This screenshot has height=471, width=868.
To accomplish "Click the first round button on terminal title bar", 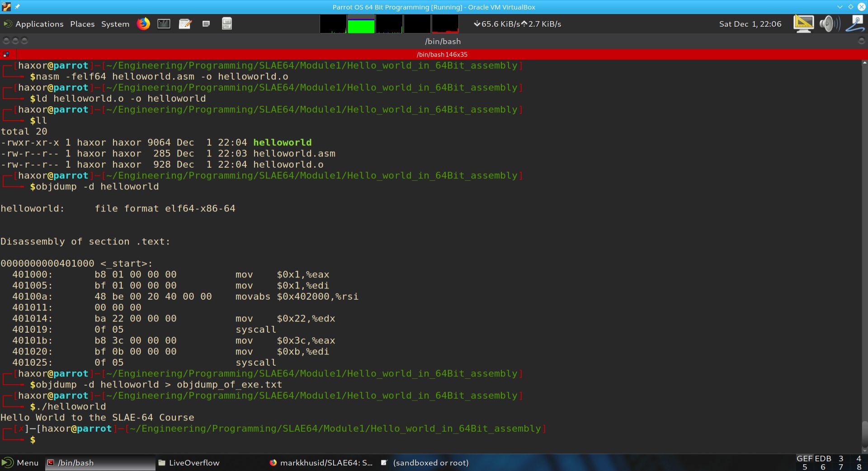I will (6, 41).
